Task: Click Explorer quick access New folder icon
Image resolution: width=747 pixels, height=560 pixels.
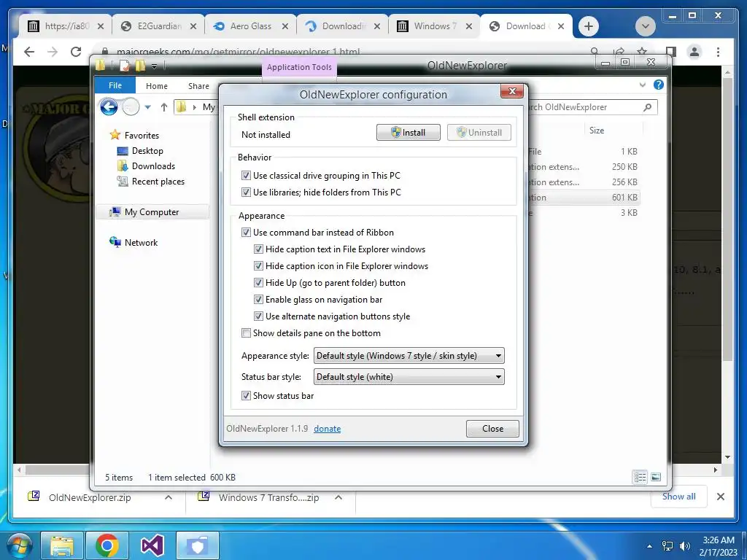Action: [140, 65]
